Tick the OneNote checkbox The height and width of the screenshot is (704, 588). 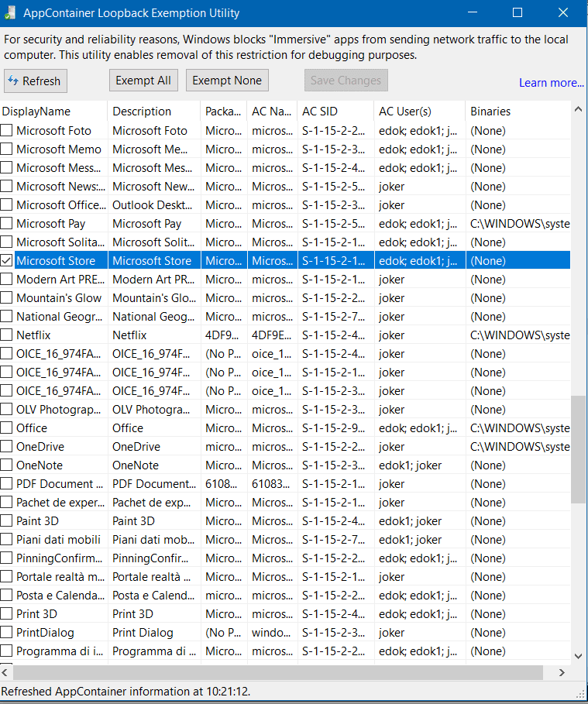pos(6,465)
